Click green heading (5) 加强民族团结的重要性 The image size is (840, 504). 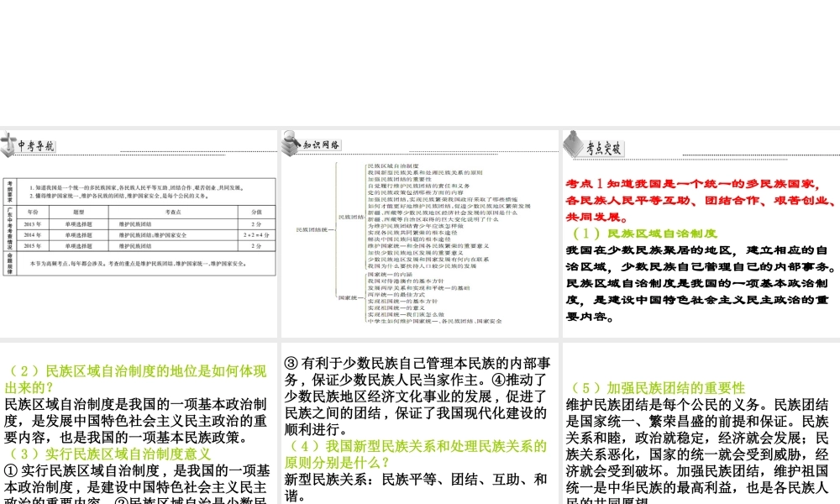[x=659, y=388]
